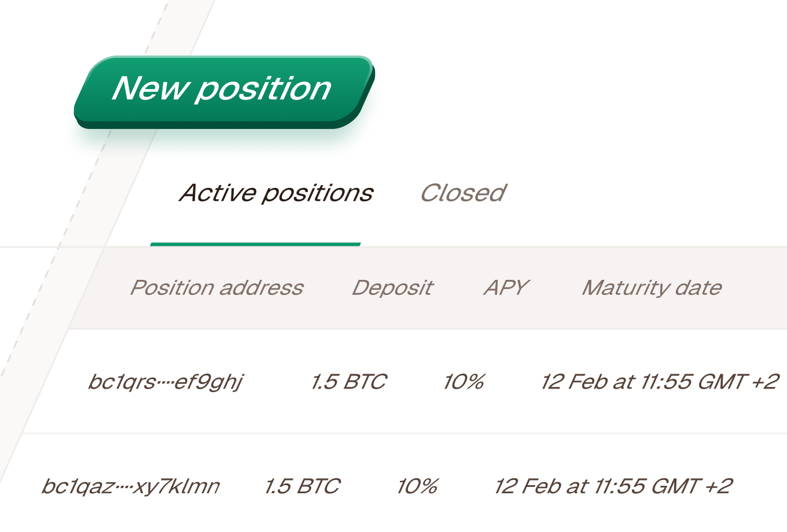787x532 pixels.
Task: Click the word 'position' on the green button
Action: (x=263, y=90)
